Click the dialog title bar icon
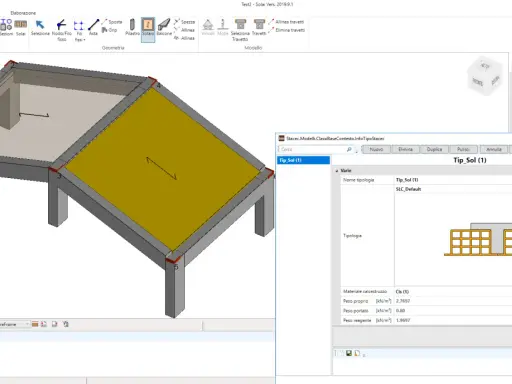 pos(282,138)
